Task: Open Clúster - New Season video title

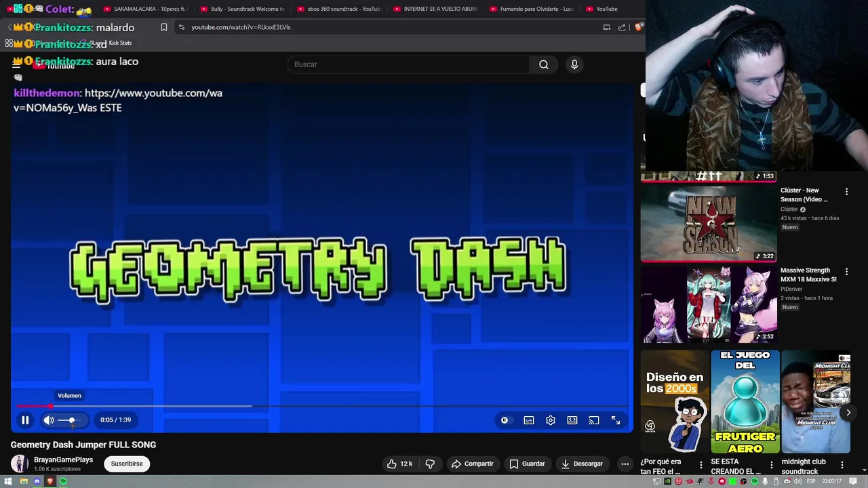Action: tap(804, 195)
